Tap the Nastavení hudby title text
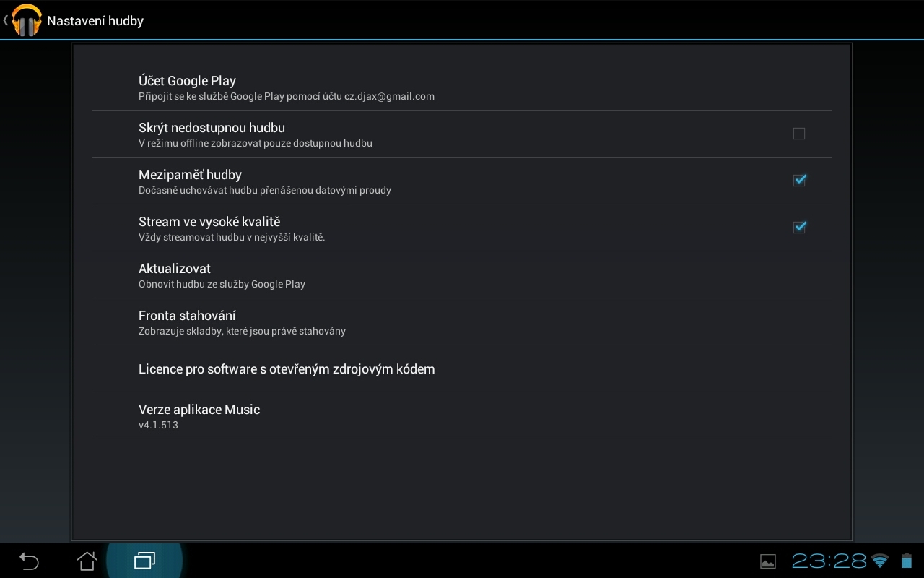 click(x=95, y=21)
